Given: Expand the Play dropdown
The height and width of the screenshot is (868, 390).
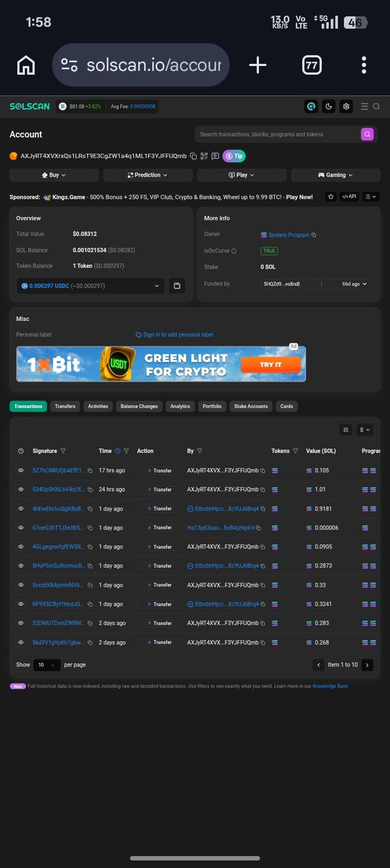Looking at the screenshot, I should (x=242, y=175).
